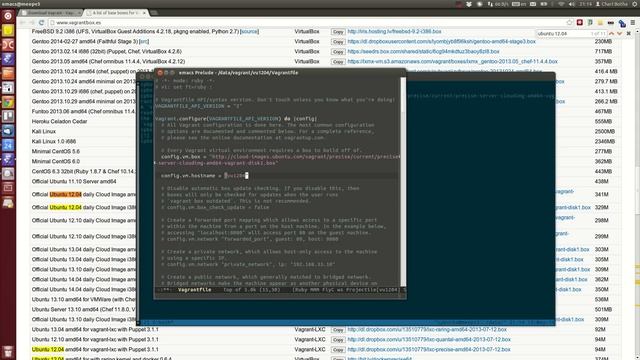The image size is (640, 360).
Task: Switch to the 'Download Vagrant' Chrome tab
Action: coord(50,13)
